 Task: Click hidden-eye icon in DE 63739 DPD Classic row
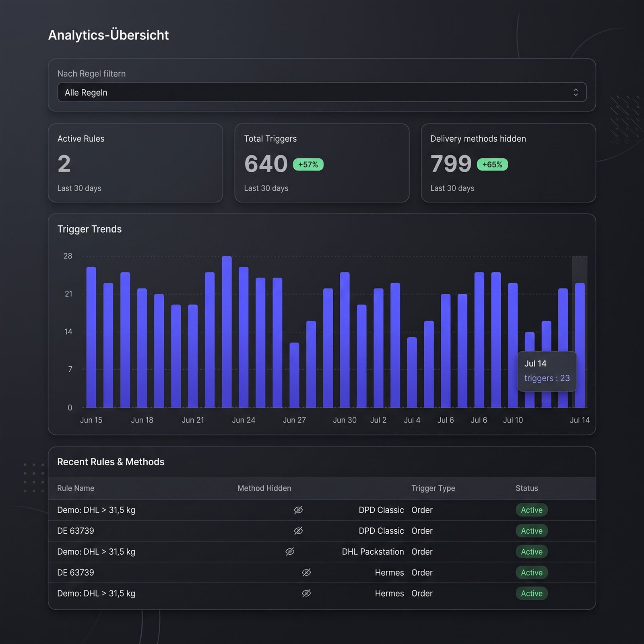(x=298, y=531)
